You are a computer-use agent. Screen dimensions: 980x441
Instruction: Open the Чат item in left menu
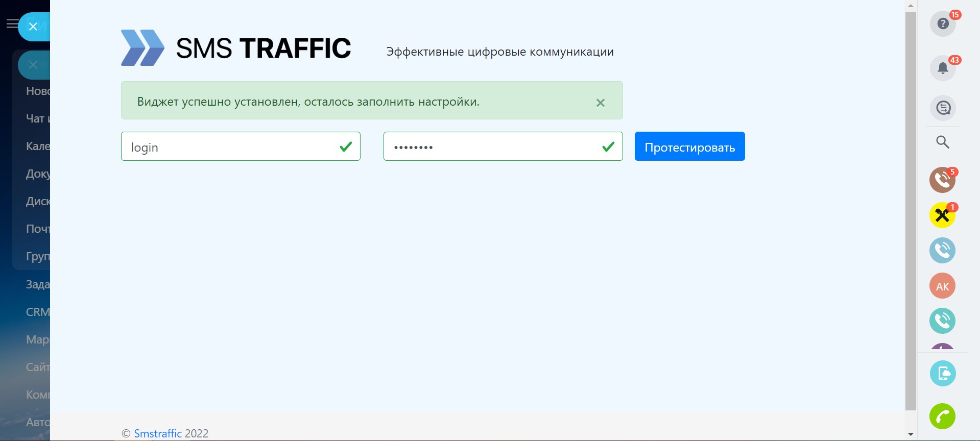[x=38, y=118]
